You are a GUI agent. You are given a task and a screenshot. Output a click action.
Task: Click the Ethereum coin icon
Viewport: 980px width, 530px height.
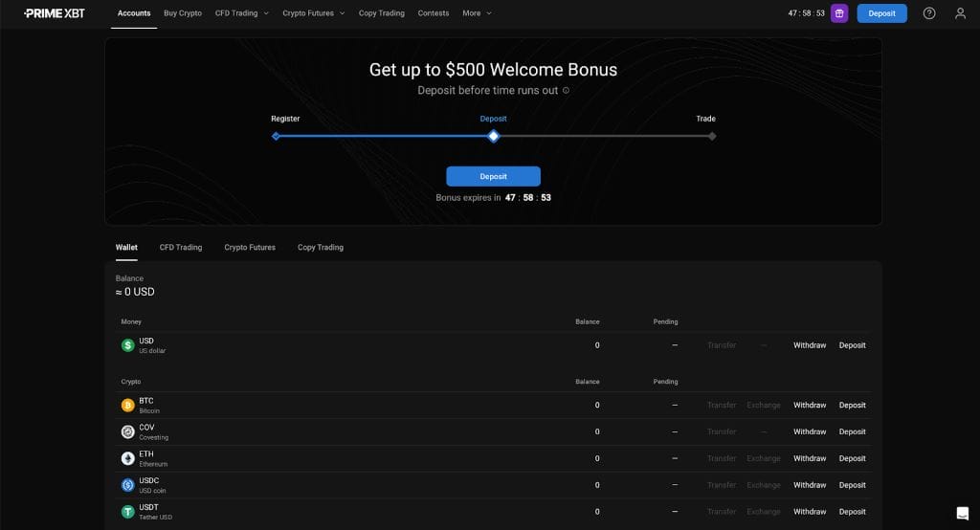point(128,458)
